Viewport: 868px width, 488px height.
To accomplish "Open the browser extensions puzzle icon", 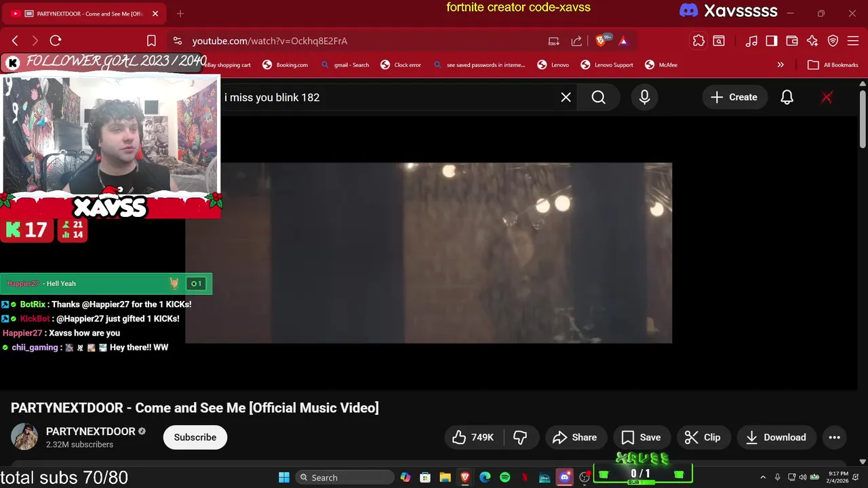I will point(698,41).
